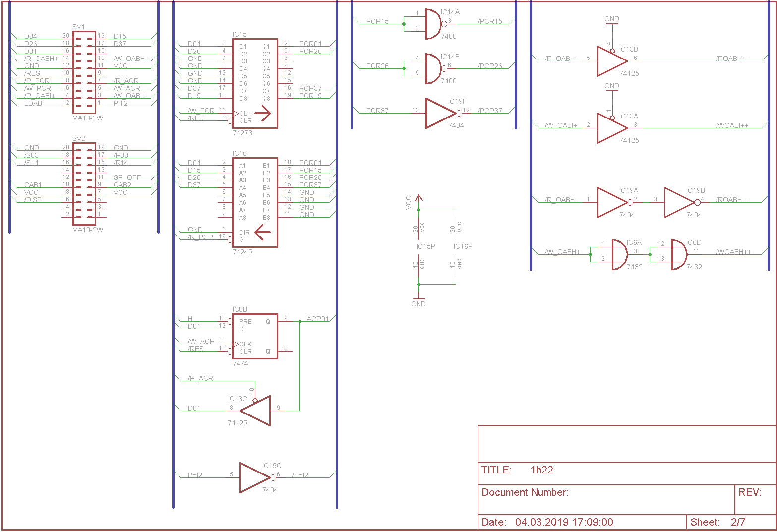Select the SV1 connector header

[x=84, y=72]
